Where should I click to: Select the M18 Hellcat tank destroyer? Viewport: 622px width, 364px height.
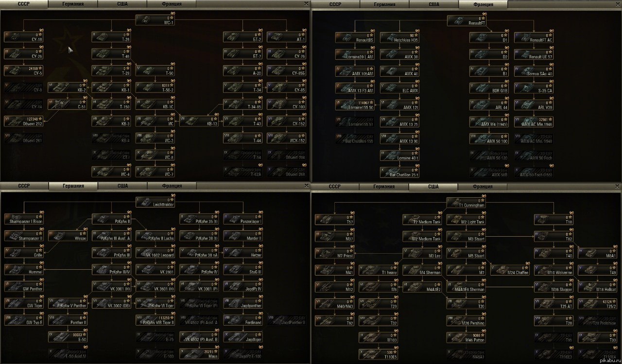(598, 286)
